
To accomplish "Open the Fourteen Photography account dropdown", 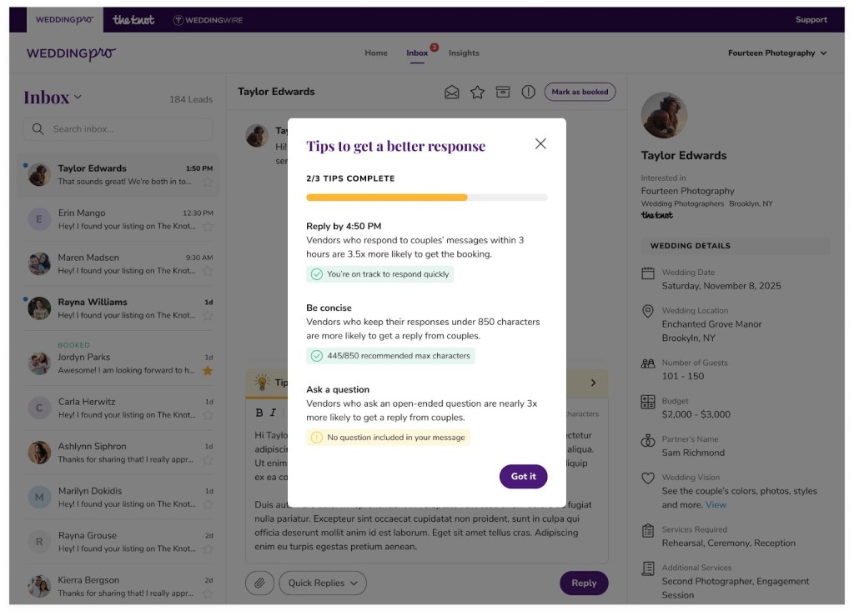I will (x=777, y=53).
